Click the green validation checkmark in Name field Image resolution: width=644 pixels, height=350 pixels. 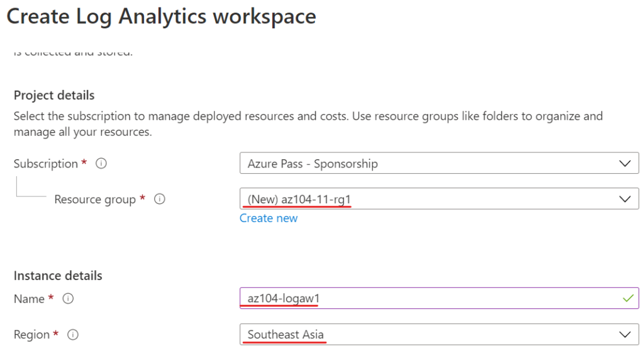[628, 298]
